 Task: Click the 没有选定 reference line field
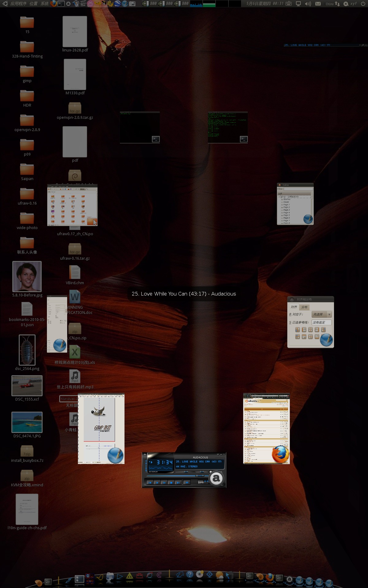pyautogui.click(x=321, y=322)
